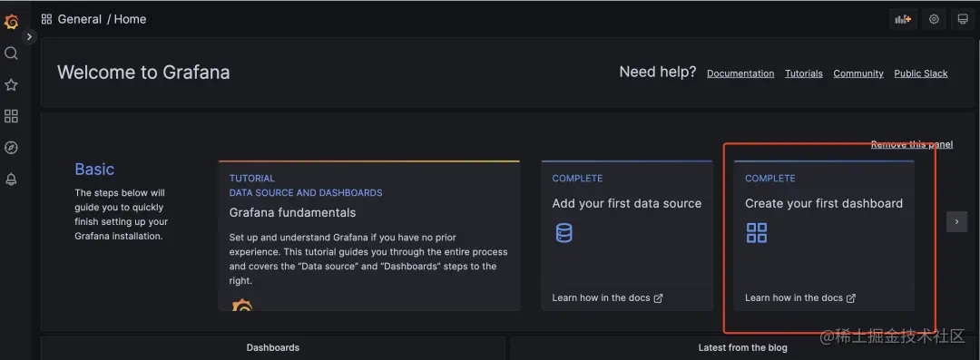The image size is (980, 360).
Task: Open dashboard settings gear icon
Action: click(x=934, y=19)
